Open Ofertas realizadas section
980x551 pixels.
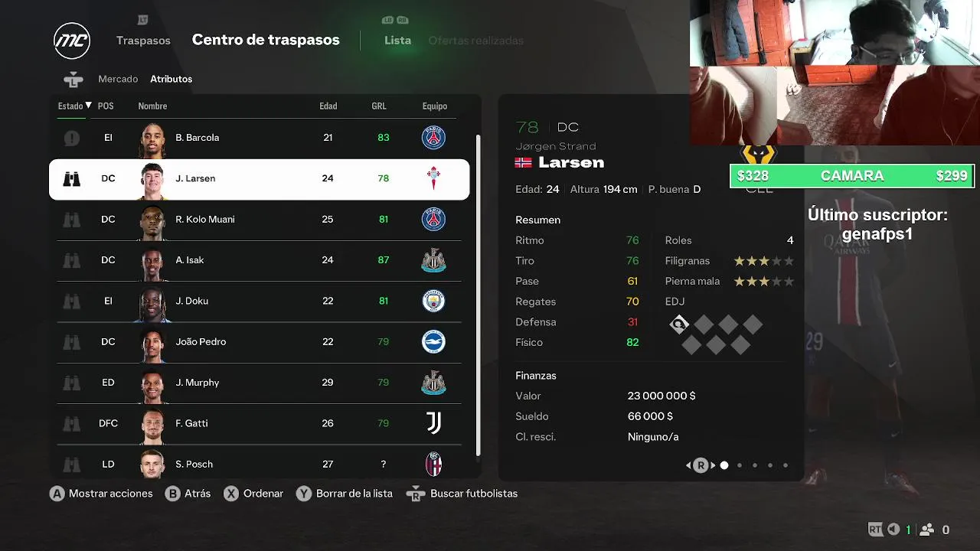[x=476, y=41]
